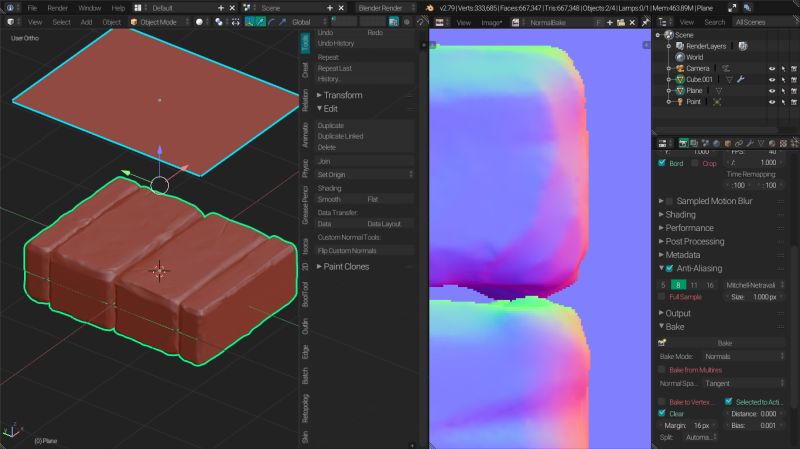Toggle Point lamp visibility eye
The height and width of the screenshot is (449, 800).
[x=772, y=102]
